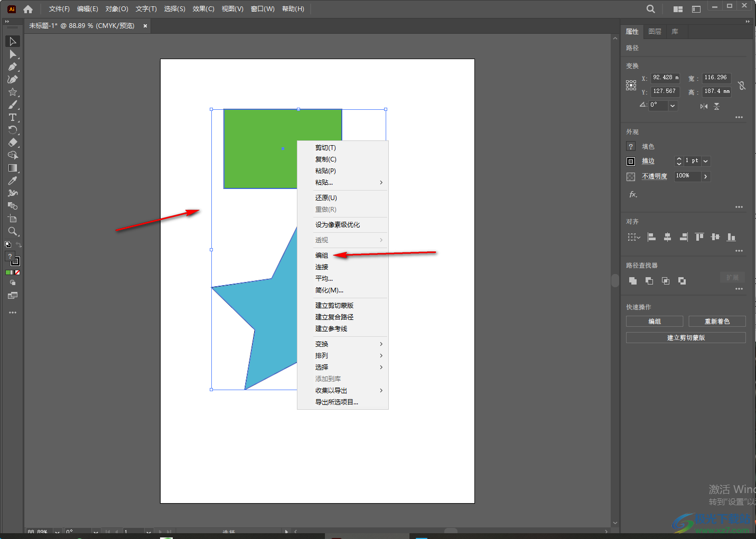Click the 建立剪切蒙版 quick action button
756x539 pixels.
click(x=686, y=338)
